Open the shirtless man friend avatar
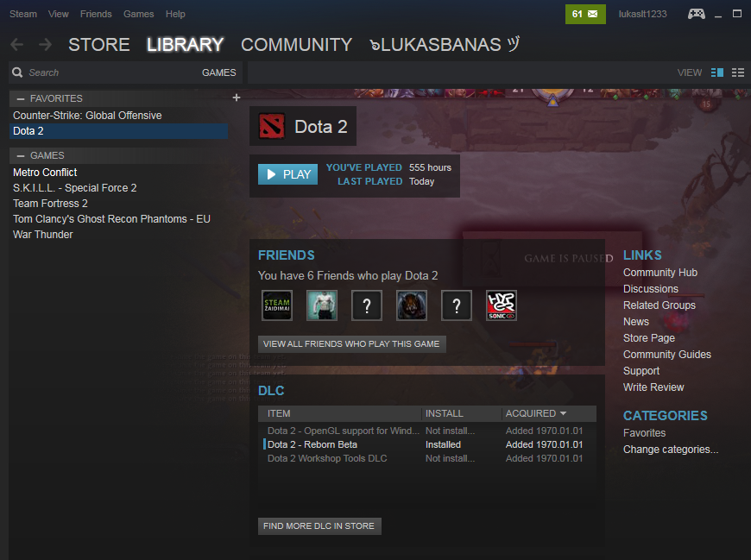The image size is (751, 560). click(322, 305)
